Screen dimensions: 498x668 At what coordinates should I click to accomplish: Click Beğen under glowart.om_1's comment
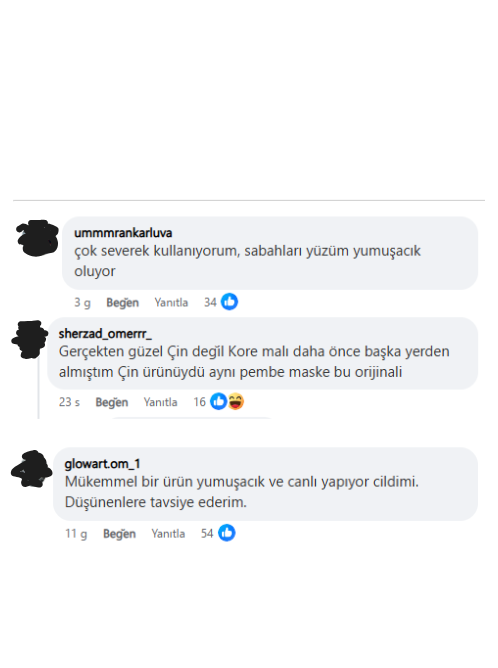[119, 533]
